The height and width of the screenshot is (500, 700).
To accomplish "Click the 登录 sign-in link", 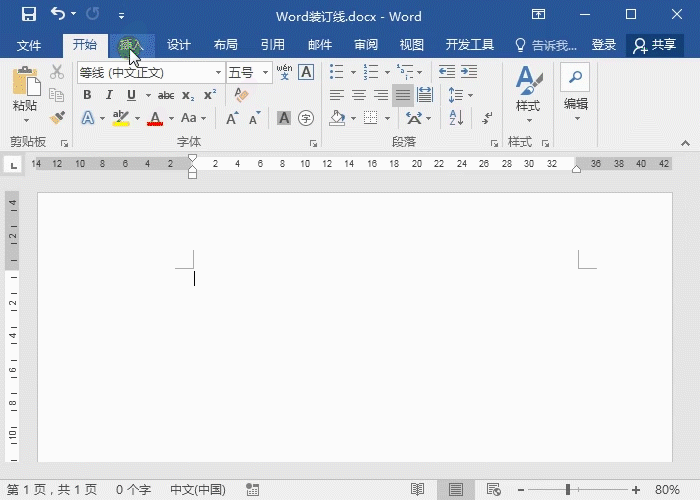I will [604, 45].
